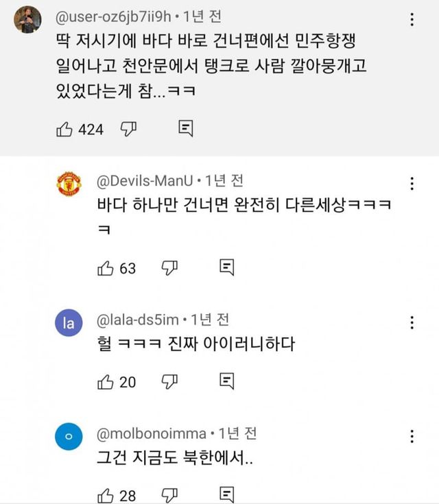Like the @lala-ds5im reply
Image resolution: width=439 pixels, height=504 pixels.
pyautogui.click(x=106, y=381)
